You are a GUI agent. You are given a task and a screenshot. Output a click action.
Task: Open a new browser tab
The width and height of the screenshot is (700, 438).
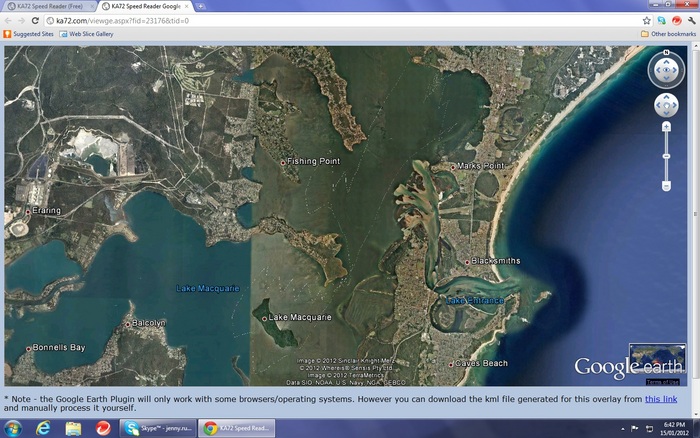201,6
